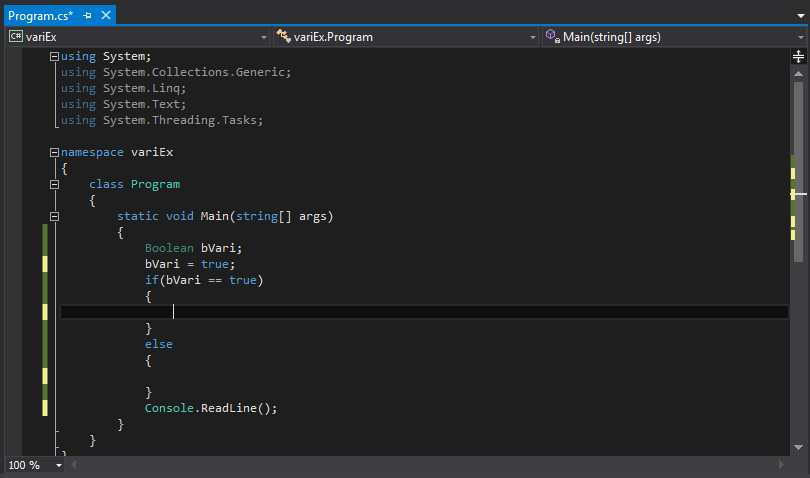This screenshot has height=478, width=810.
Task: Click 'using System.Linq;' line
Action: [123, 88]
